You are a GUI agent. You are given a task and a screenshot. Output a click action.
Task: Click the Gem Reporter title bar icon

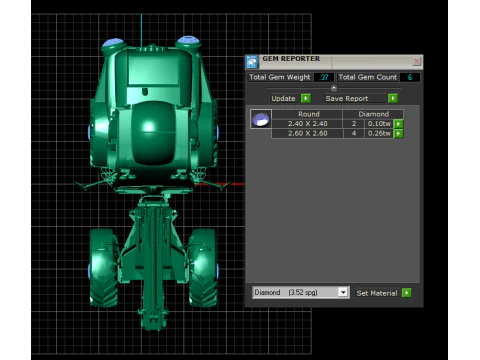(252, 62)
